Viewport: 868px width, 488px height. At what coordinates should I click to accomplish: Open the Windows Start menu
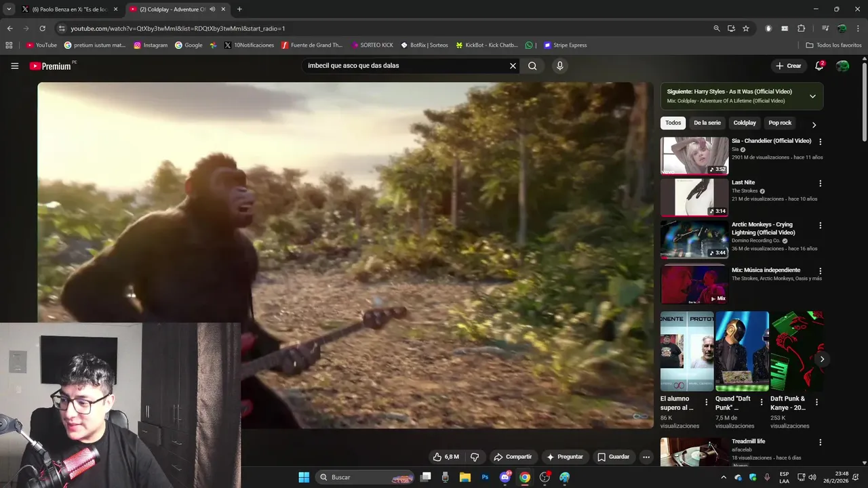tap(304, 477)
